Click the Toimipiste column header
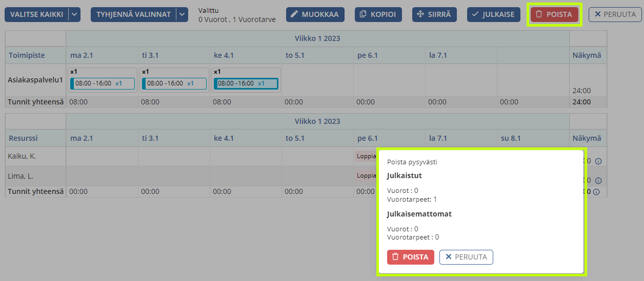 [27, 55]
